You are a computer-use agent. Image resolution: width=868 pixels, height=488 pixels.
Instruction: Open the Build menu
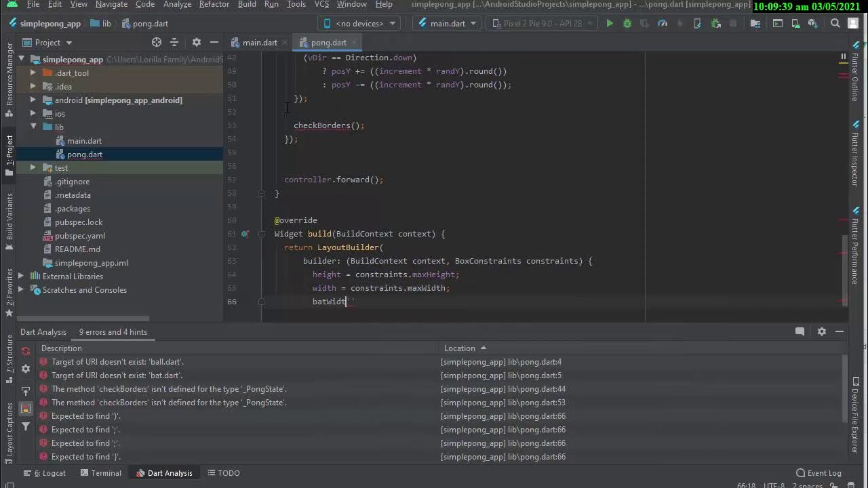[x=247, y=5]
